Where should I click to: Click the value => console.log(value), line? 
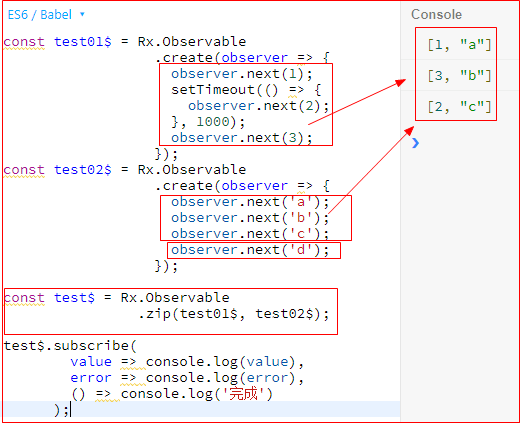point(187,362)
